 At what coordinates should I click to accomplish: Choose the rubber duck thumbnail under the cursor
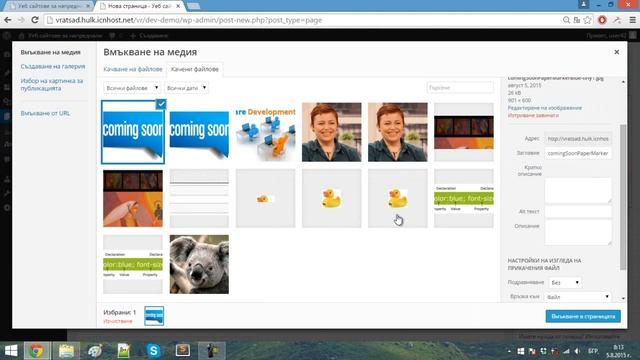tap(398, 198)
